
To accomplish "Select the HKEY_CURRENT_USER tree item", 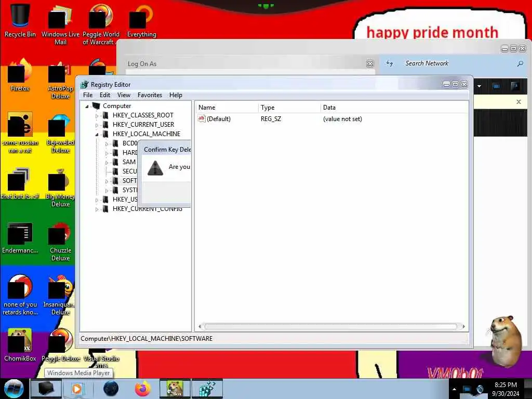I will (x=143, y=125).
